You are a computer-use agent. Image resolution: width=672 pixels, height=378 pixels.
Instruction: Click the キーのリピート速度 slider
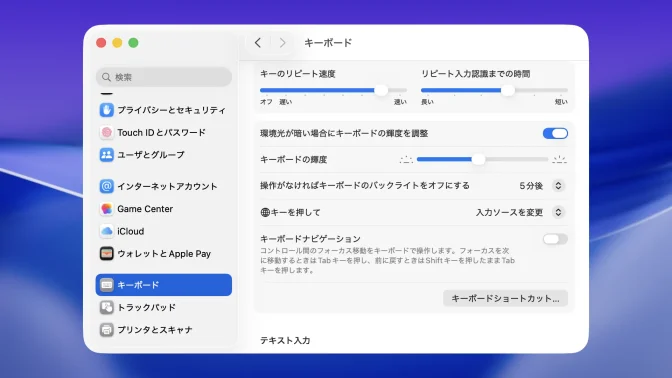click(x=333, y=90)
